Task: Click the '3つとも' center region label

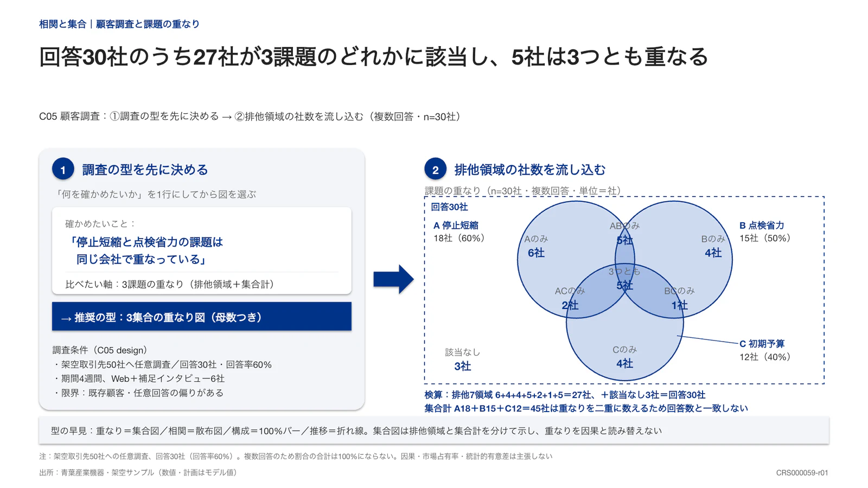Action: pyautogui.click(x=624, y=271)
